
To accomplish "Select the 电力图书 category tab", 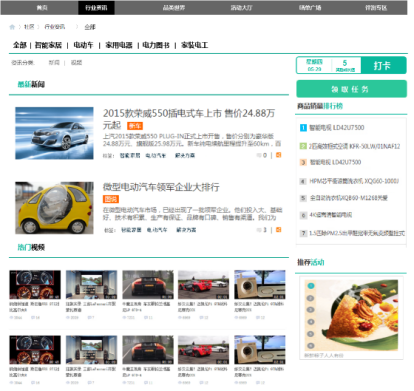I will click(156, 45).
